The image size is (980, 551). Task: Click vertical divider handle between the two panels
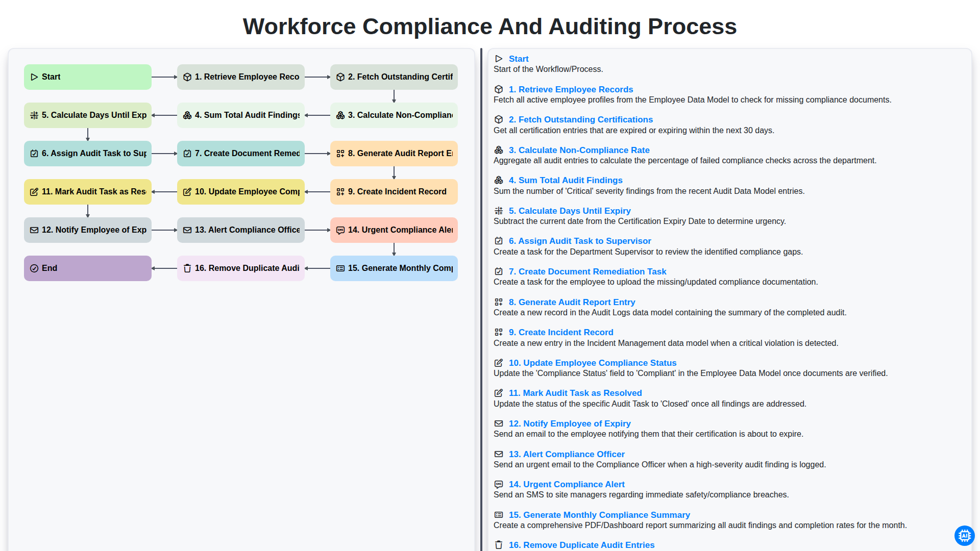coord(481,300)
